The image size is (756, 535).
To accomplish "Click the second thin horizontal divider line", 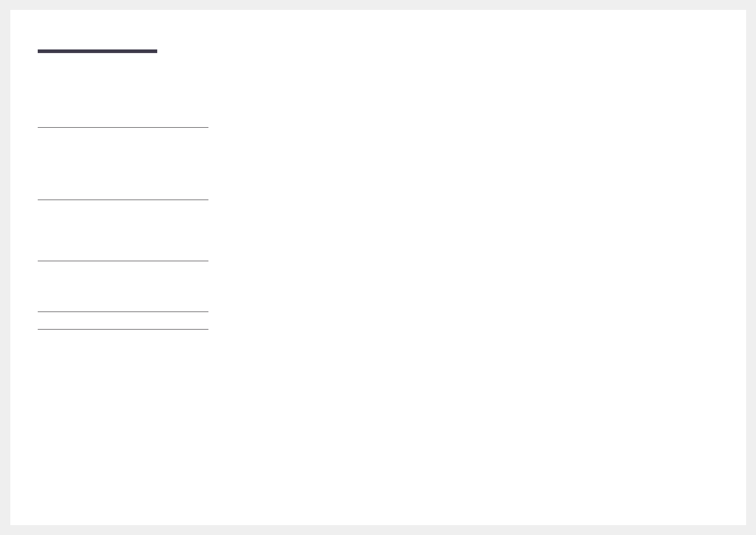I will 123,200.
